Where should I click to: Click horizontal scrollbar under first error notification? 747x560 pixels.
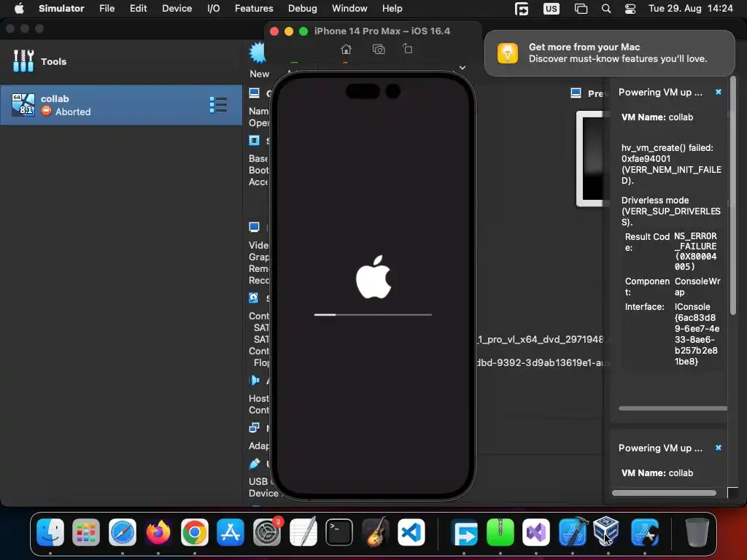coord(673,408)
